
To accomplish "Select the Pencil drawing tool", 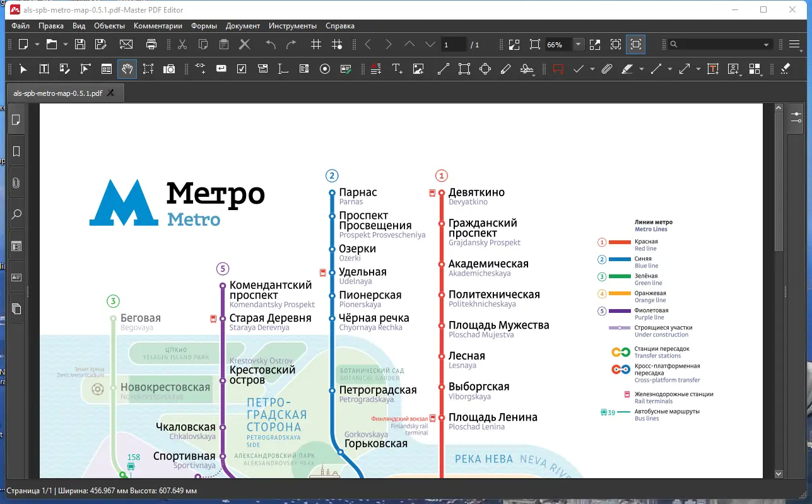I will point(505,69).
